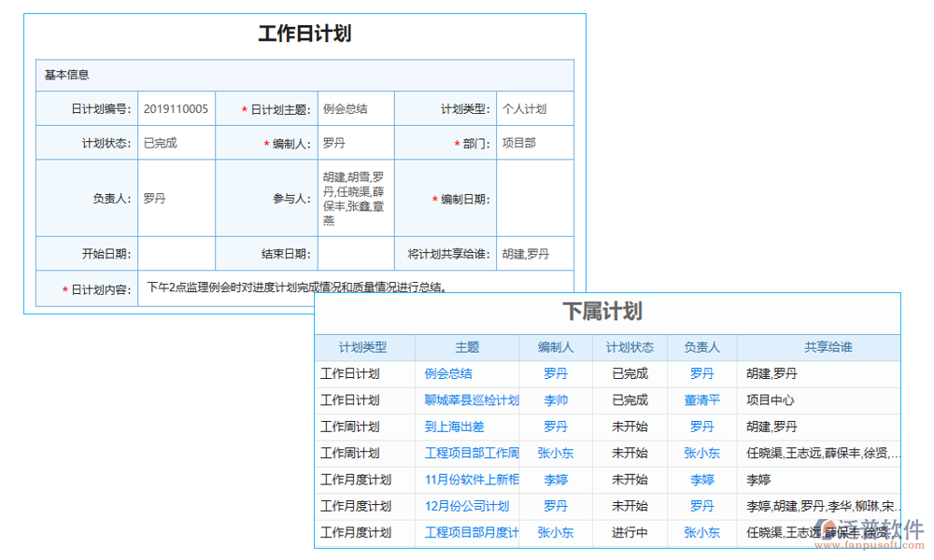The image size is (934, 560).
Task: View editor 李帅 profile link
Action: pyautogui.click(x=556, y=399)
